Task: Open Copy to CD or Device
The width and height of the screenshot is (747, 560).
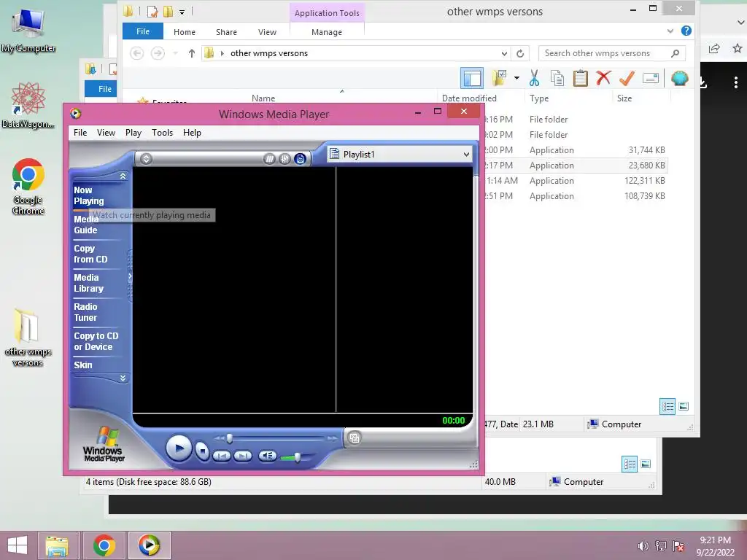Action: (96, 341)
